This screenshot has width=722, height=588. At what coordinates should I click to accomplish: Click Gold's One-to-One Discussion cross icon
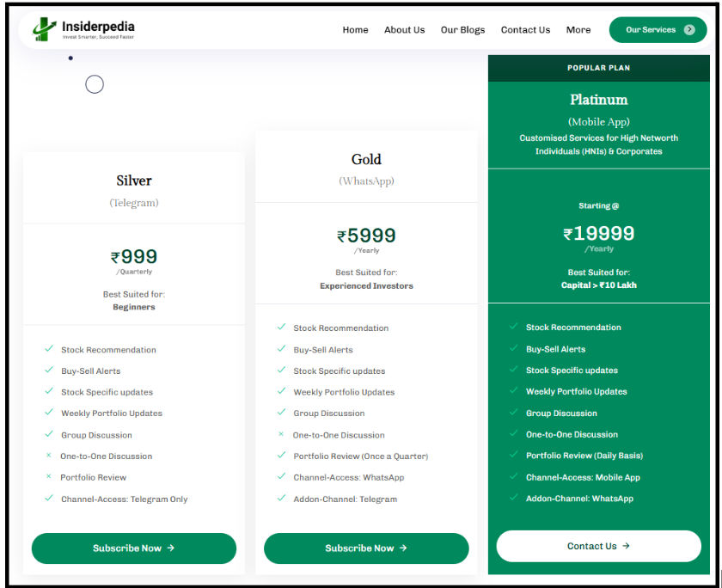click(281, 434)
